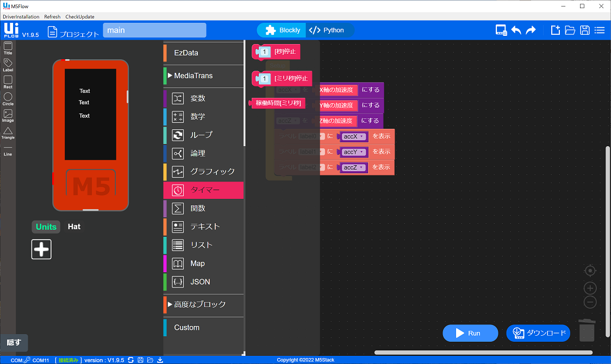Screen dimensions: 611x364
Task: Switch to Python mode
Action: (x=327, y=30)
